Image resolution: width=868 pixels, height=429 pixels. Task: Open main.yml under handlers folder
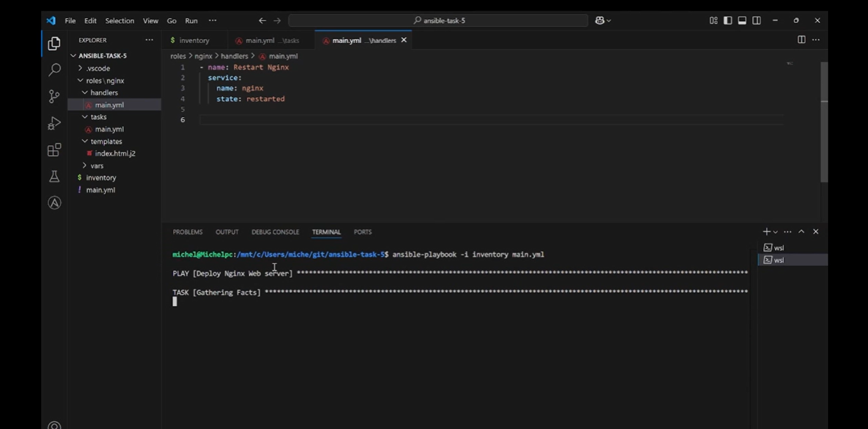115,105
